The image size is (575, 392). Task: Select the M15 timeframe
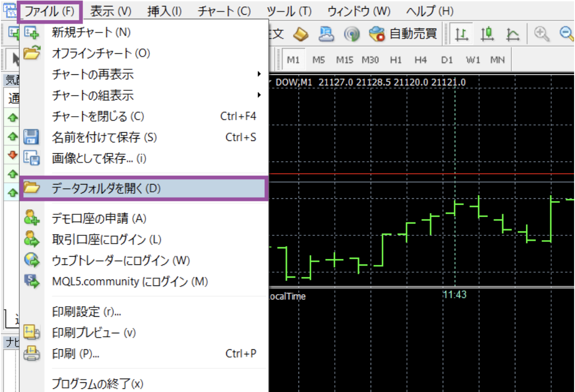[x=344, y=60]
